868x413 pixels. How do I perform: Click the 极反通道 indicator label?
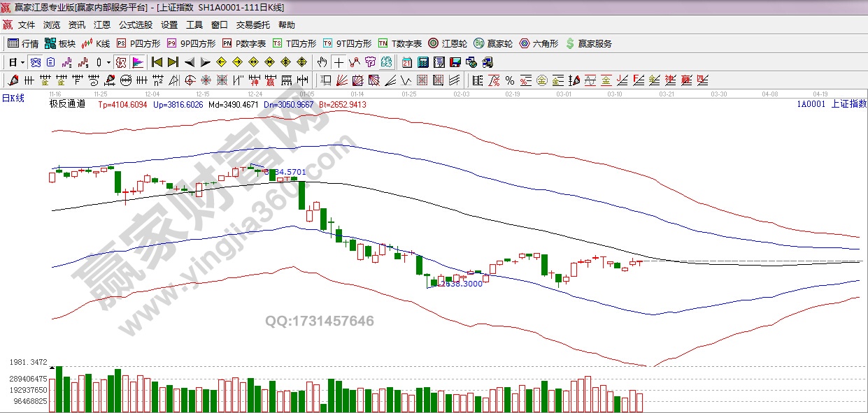(67, 104)
